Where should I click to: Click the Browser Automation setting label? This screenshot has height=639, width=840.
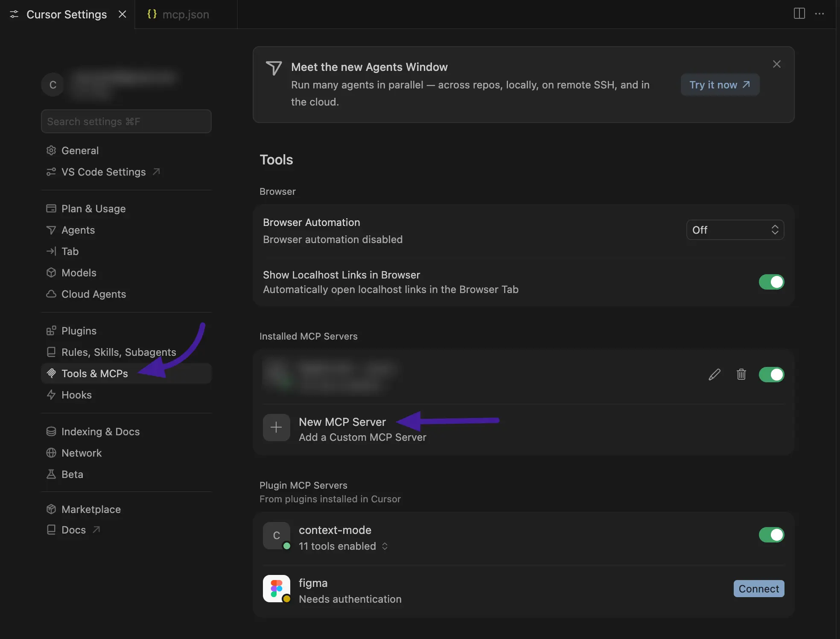click(x=312, y=223)
